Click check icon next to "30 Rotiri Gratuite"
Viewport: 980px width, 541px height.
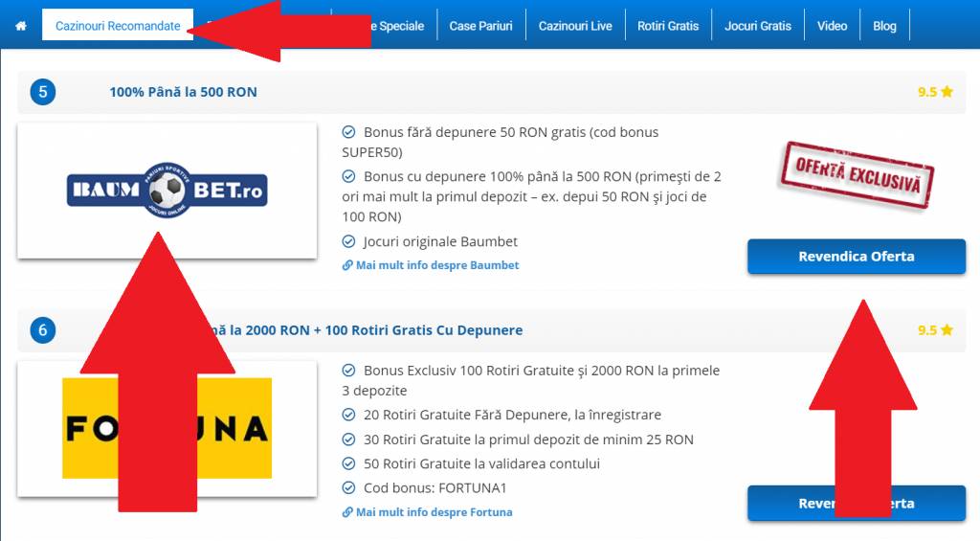(x=348, y=440)
